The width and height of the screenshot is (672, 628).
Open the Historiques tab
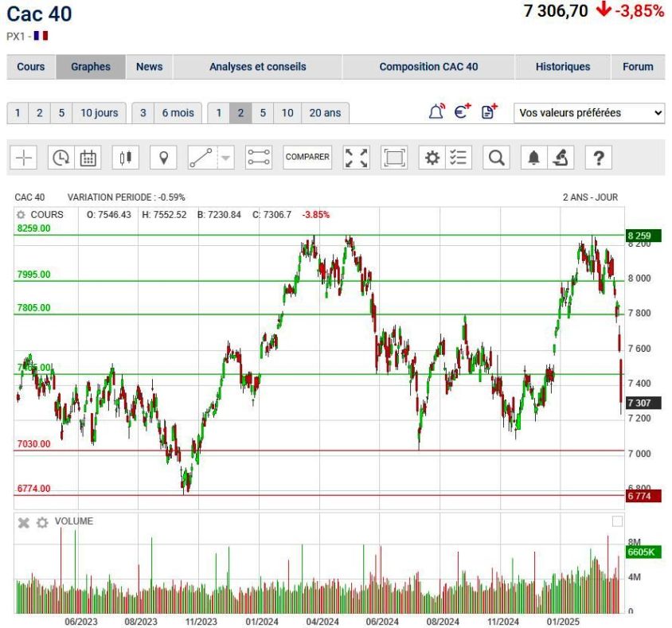pyautogui.click(x=563, y=67)
